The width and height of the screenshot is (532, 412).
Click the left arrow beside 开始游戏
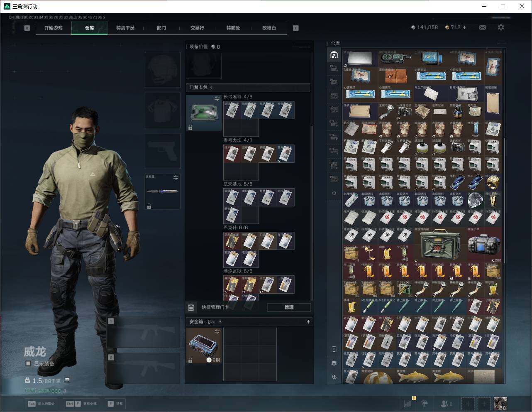click(27, 28)
